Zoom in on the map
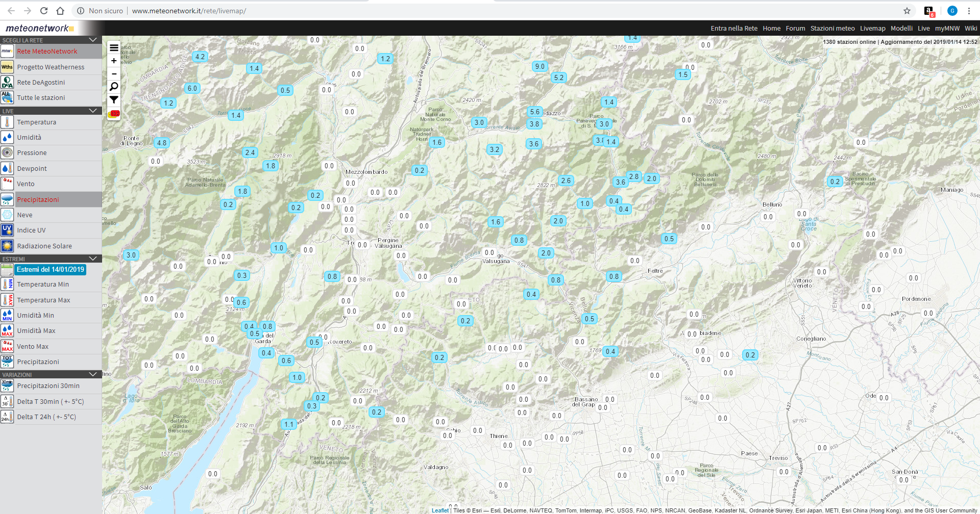 [114, 61]
